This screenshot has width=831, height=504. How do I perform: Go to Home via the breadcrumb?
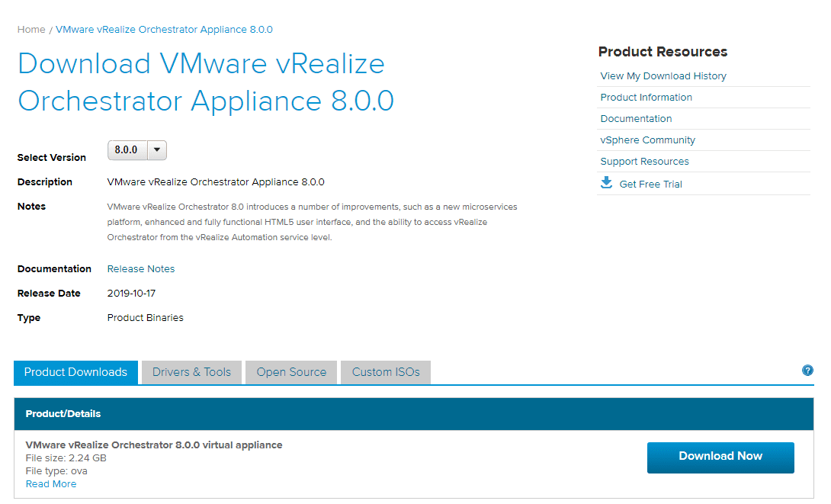pos(30,29)
